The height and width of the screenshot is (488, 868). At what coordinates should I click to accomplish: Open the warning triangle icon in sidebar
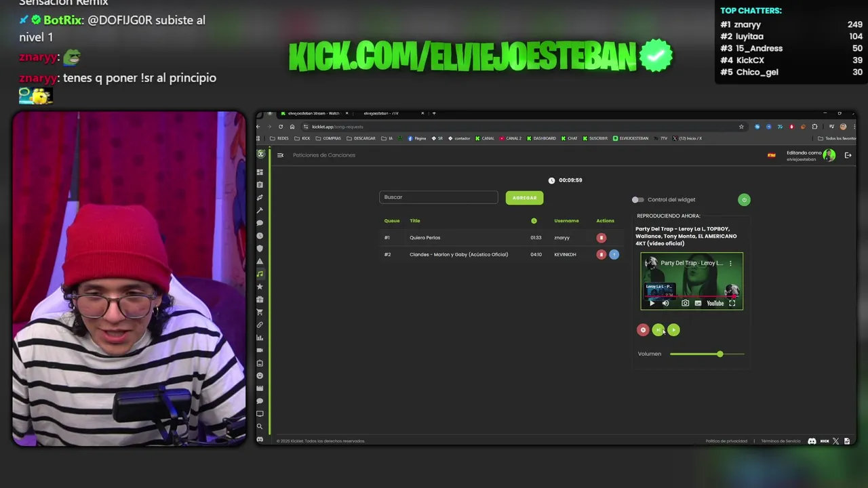tap(260, 261)
